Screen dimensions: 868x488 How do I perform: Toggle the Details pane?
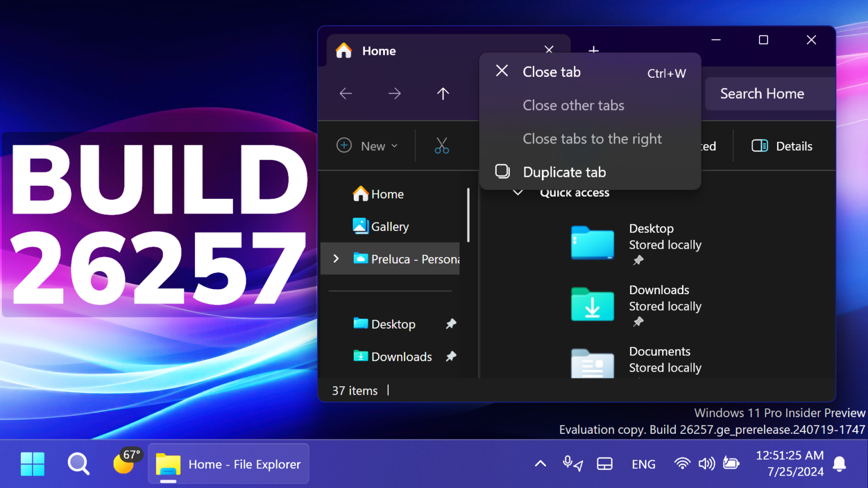(x=783, y=146)
